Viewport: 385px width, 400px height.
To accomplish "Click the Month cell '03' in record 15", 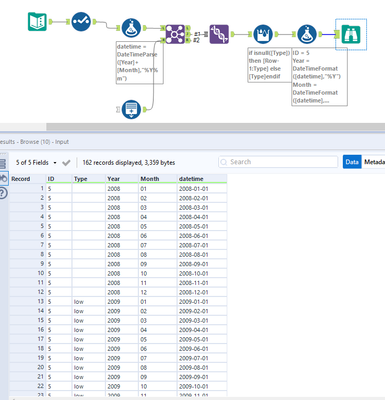I will point(158,321).
